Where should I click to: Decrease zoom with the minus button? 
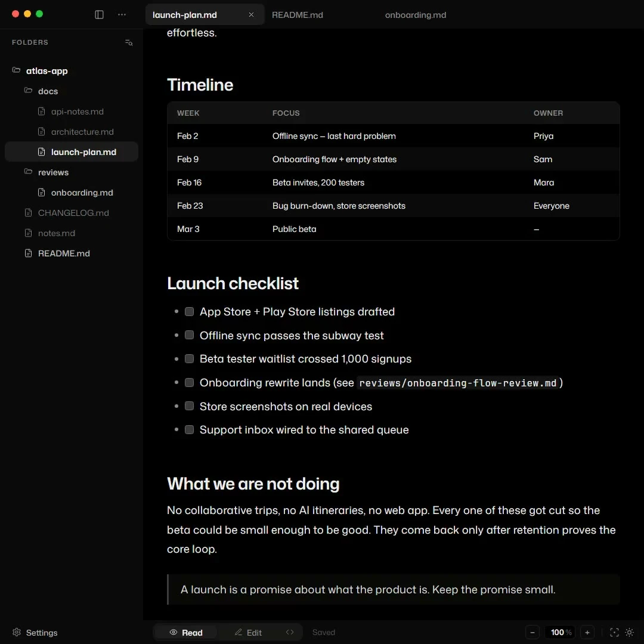click(x=532, y=633)
